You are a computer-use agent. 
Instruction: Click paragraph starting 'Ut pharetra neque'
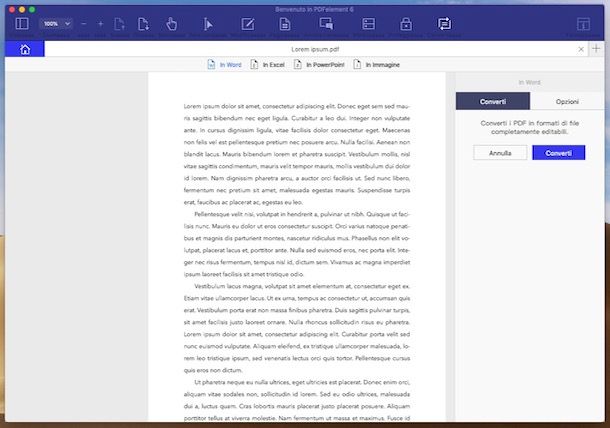click(297, 400)
